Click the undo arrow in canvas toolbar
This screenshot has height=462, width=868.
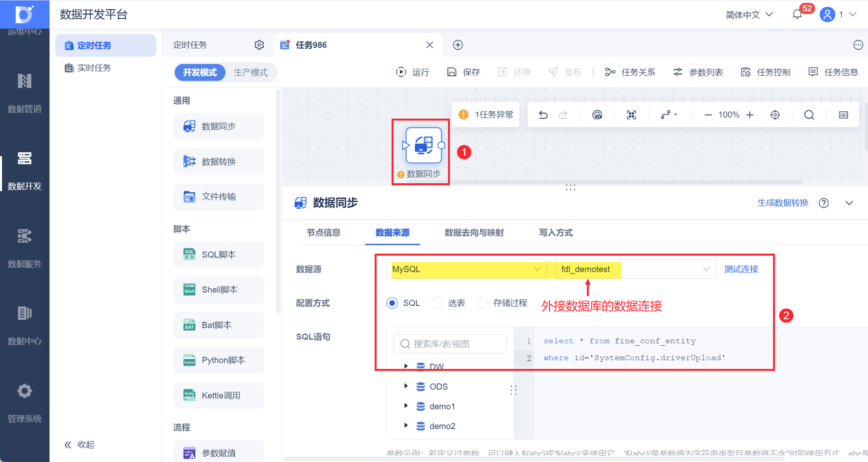pyautogui.click(x=543, y=115)
